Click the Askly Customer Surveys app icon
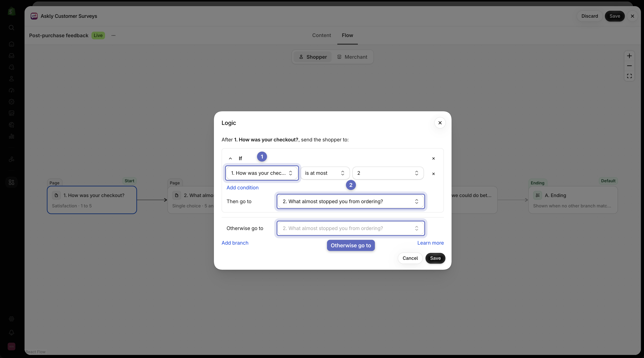 pos(34,16)
